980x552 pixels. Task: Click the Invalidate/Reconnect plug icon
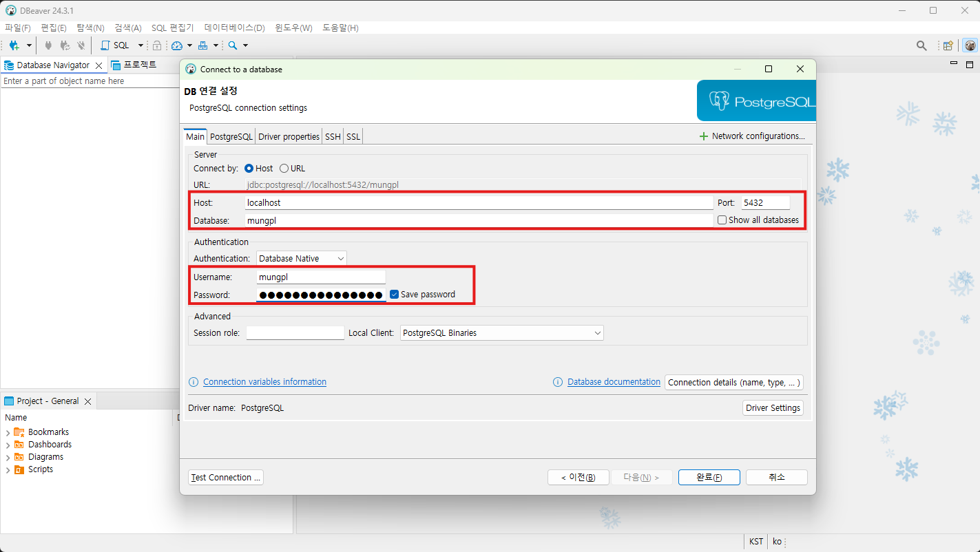(x=65, y=45)
